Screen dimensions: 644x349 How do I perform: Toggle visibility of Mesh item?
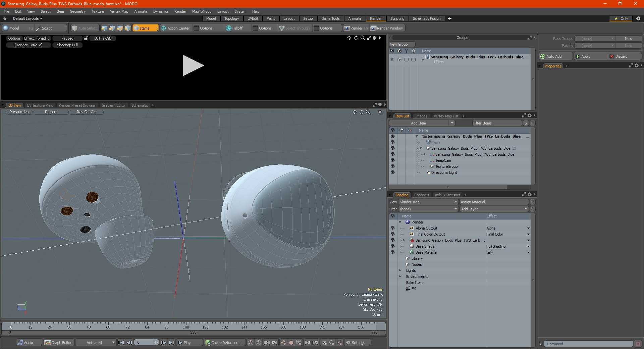pos(392,142)
